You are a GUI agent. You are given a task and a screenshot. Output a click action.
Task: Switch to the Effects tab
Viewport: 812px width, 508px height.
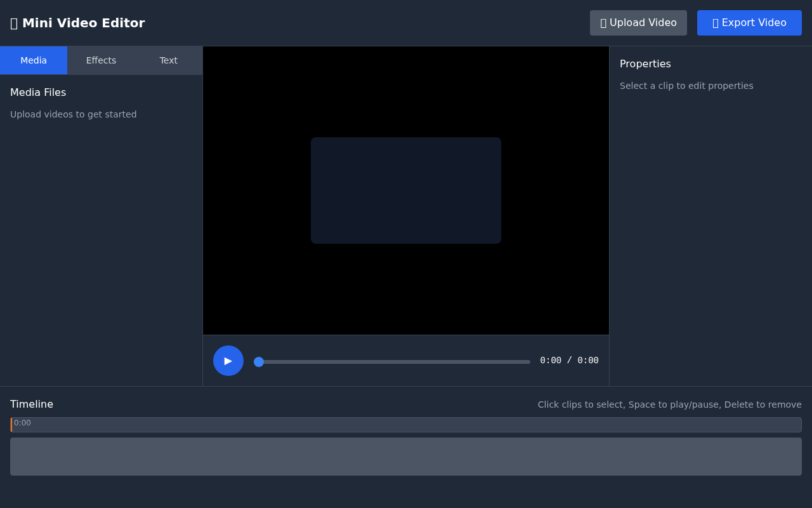pos(101,60)
